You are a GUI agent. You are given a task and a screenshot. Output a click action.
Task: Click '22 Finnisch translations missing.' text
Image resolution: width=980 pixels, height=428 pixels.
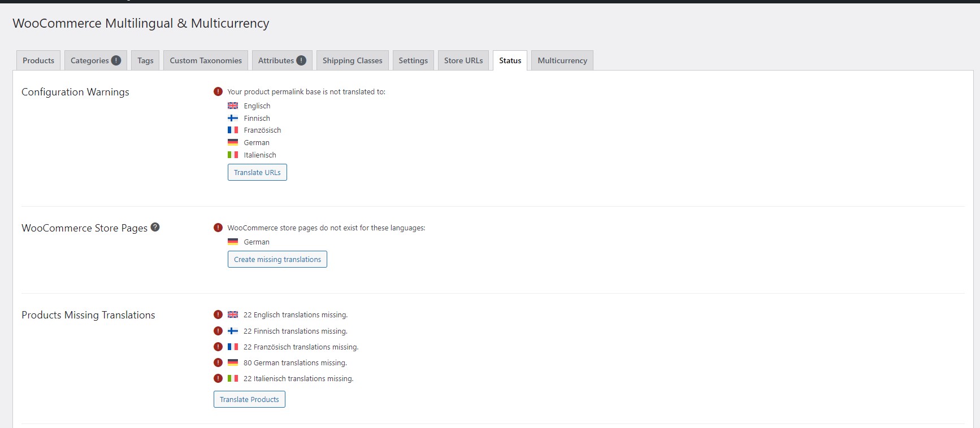pyautogui.click(x=296, y=331)
